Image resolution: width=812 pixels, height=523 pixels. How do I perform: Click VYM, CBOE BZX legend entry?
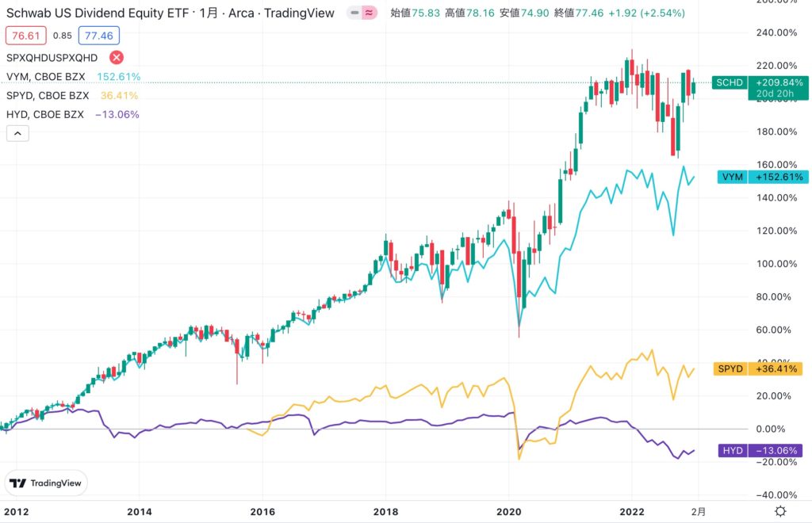pos(45,77)
